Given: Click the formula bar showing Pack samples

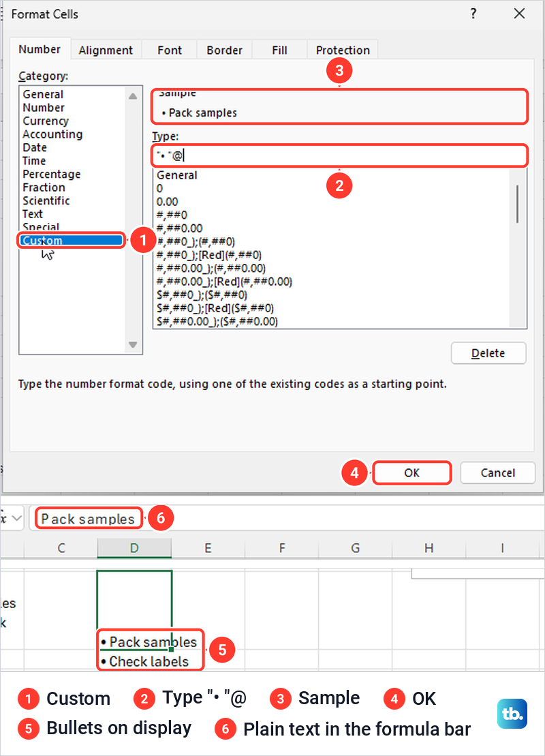Looking at the screenshot, I should point(287,519).
